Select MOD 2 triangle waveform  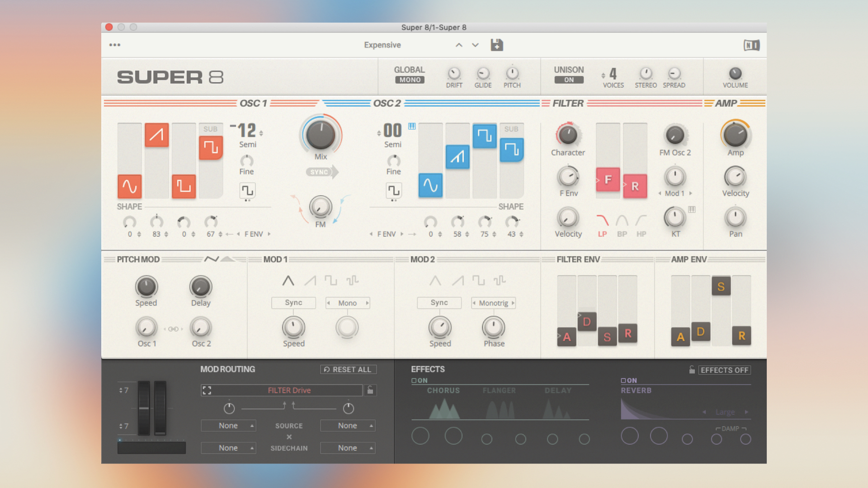[x=435, y=281]
